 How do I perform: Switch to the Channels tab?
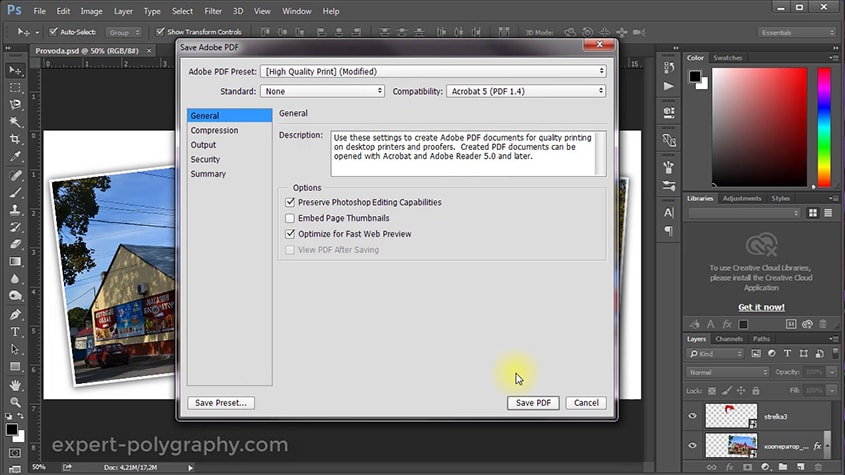(729, 339)
